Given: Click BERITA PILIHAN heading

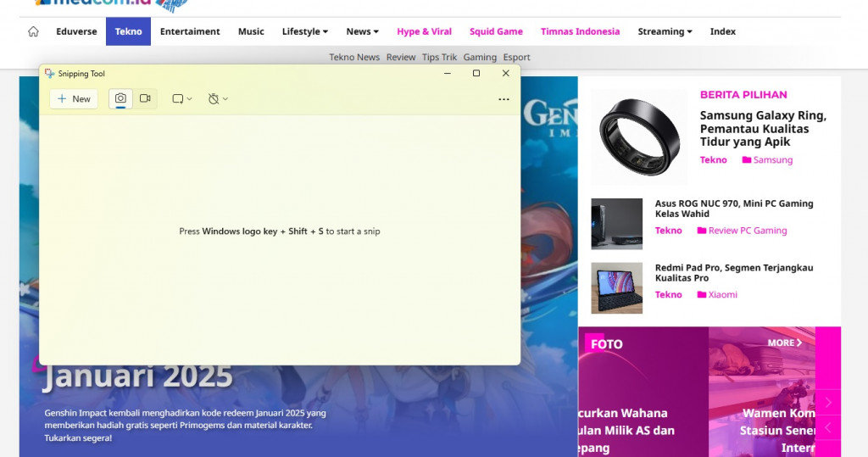Looking at the screenshot, I should (x=743, y=95).
